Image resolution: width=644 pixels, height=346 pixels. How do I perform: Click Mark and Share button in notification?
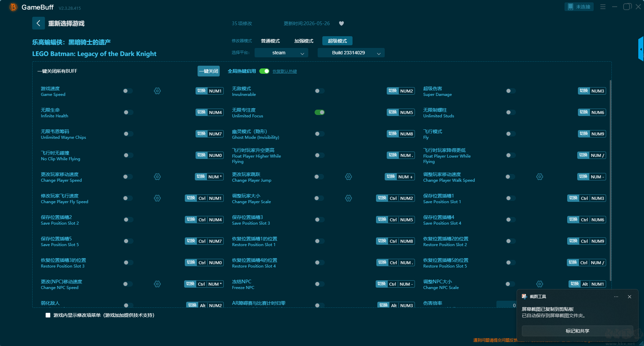point(577,331)
